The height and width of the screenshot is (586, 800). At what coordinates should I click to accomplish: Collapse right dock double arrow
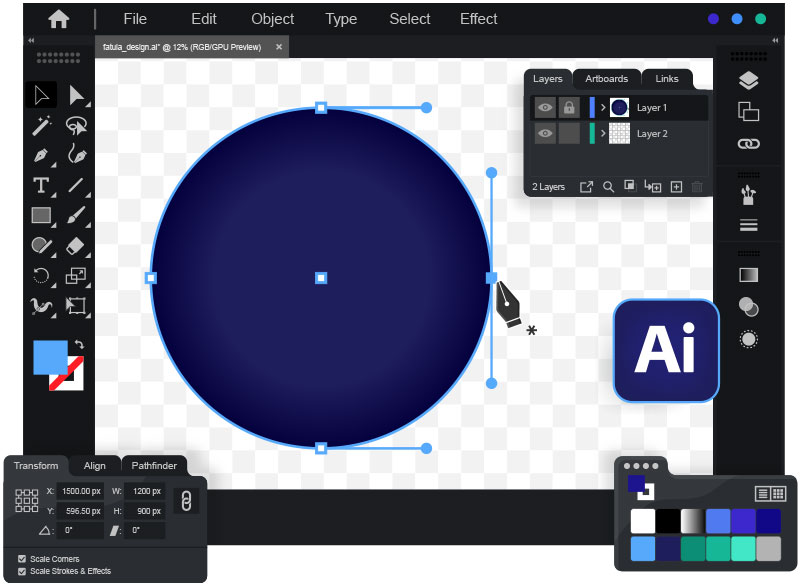click(x=776, y=40)
